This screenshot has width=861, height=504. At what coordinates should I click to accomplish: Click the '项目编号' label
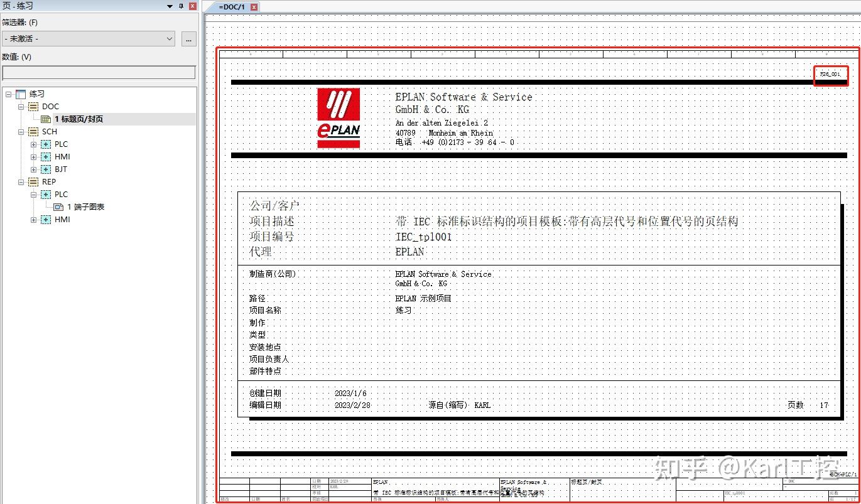(271, 237)
